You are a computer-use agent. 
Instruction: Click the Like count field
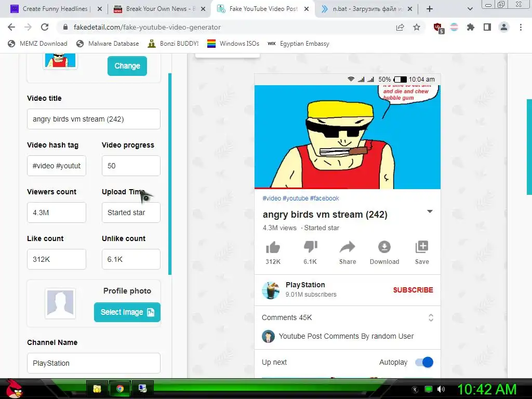tap(56, 260)
